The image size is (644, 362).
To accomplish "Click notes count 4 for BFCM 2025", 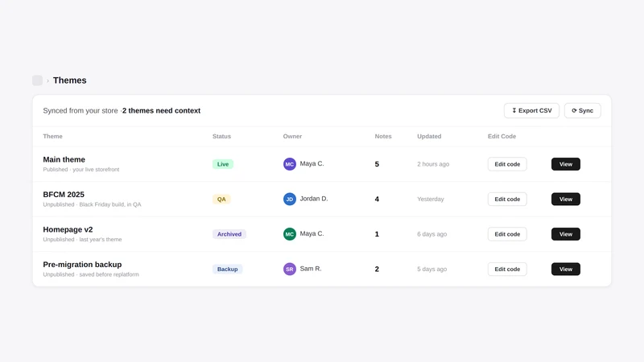I will coord(377,199).
